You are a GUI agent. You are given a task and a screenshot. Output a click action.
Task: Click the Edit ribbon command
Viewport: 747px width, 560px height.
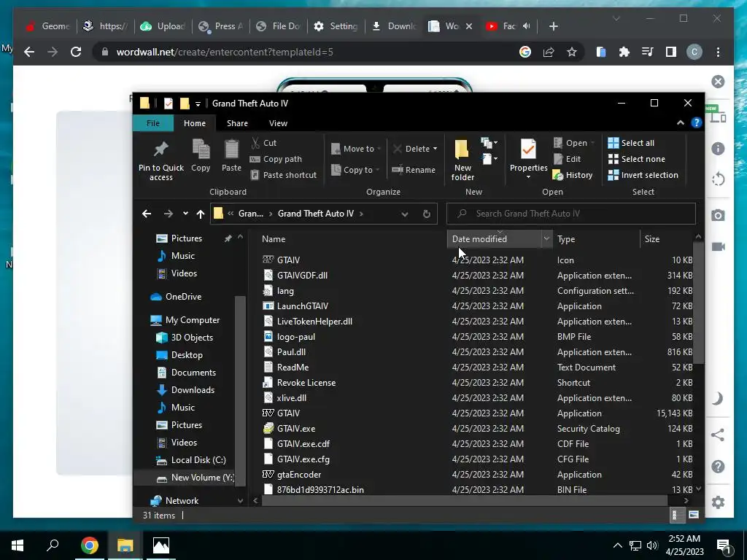(x=568, y=159)
